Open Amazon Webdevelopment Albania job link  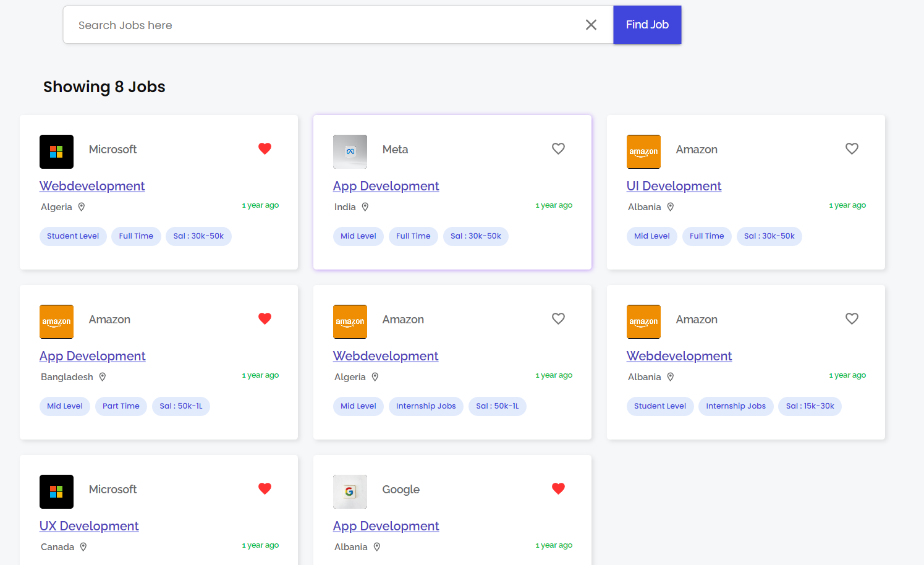pos(679,356)
